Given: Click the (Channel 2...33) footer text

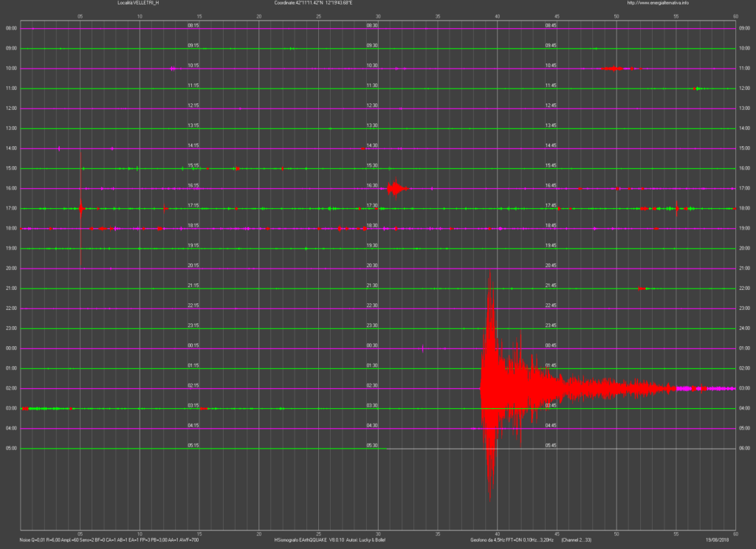Looking at the screenshot, I should (x=576, y=540).
